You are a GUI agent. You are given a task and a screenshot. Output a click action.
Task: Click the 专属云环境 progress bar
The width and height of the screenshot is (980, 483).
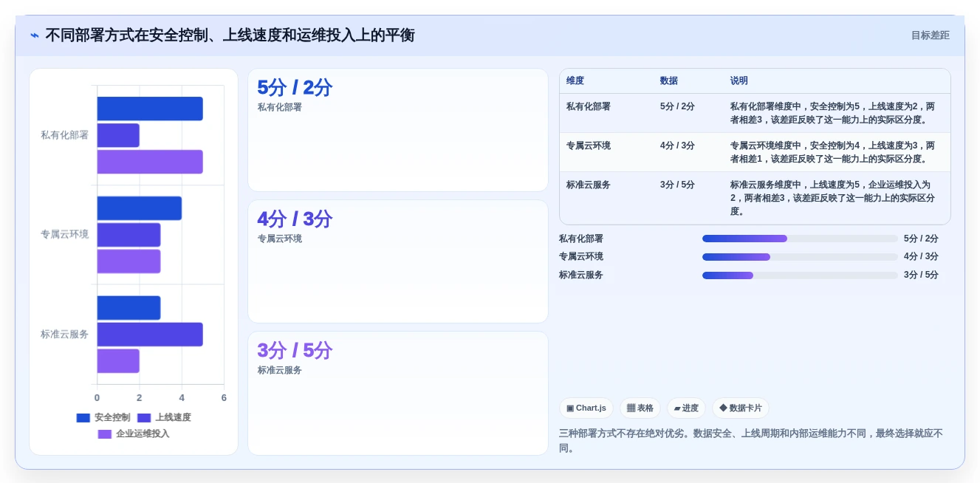pos(800,257)
